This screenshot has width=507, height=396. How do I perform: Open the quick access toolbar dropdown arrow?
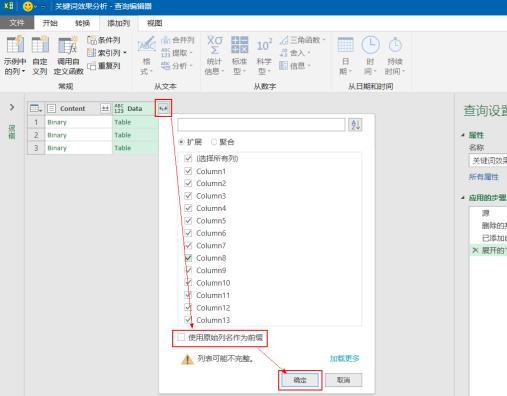pos(43,7)
